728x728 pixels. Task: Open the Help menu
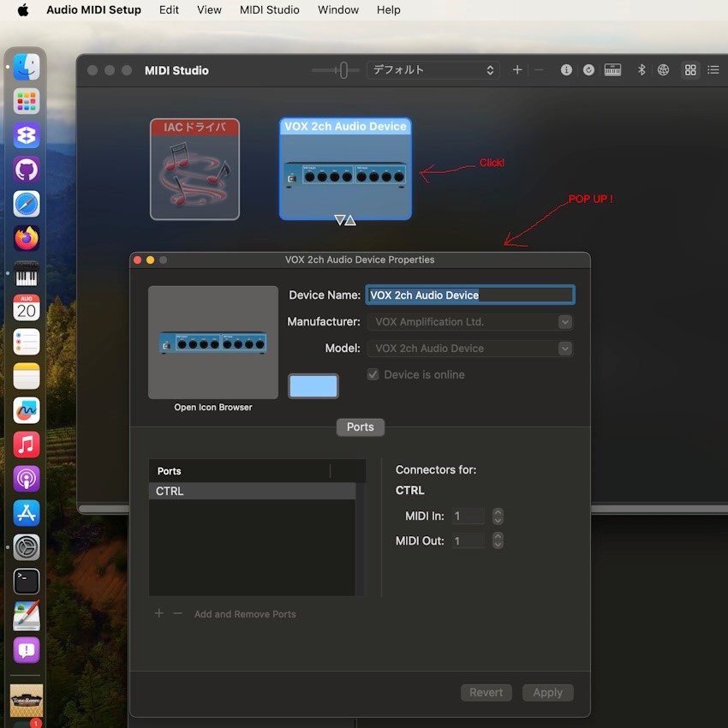(389, 9)
